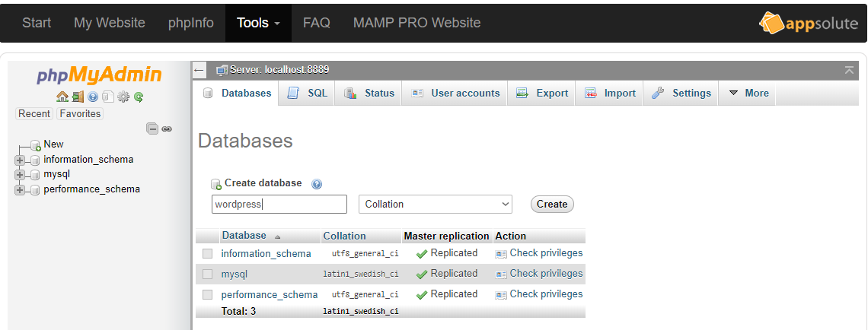Expand information_schema in the navigation tree

[20, 160]
